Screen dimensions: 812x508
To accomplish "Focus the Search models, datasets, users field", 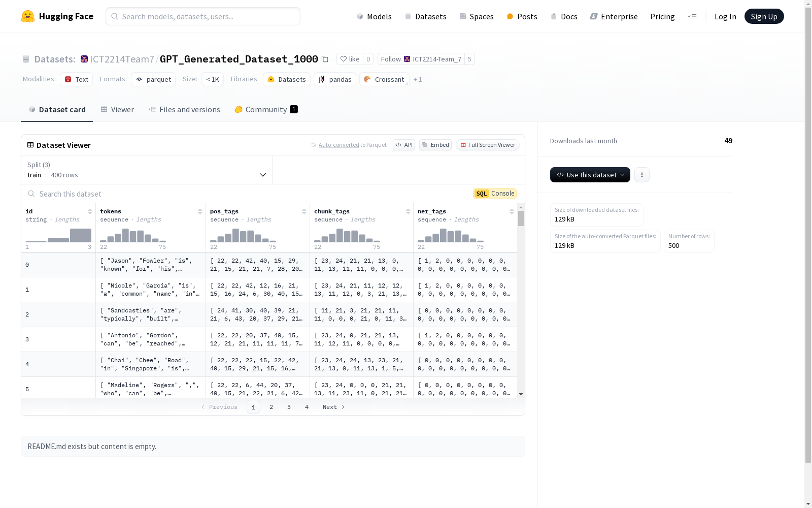I will tap(203, 16).
